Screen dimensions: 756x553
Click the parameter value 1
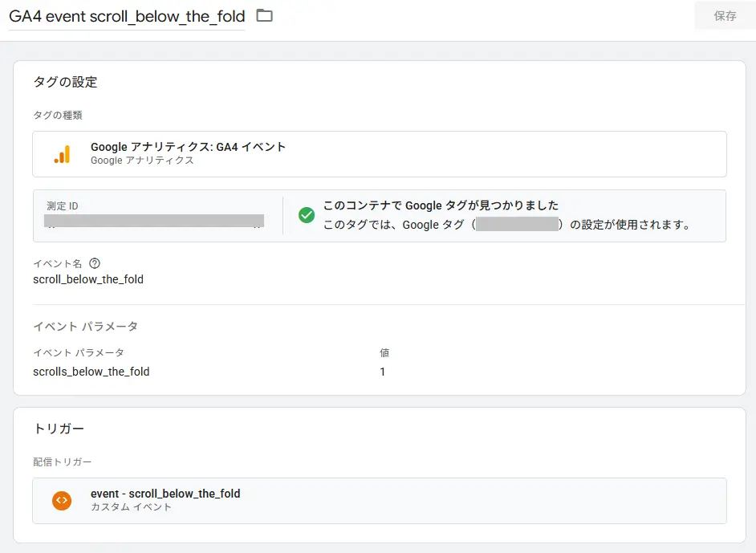383,372
